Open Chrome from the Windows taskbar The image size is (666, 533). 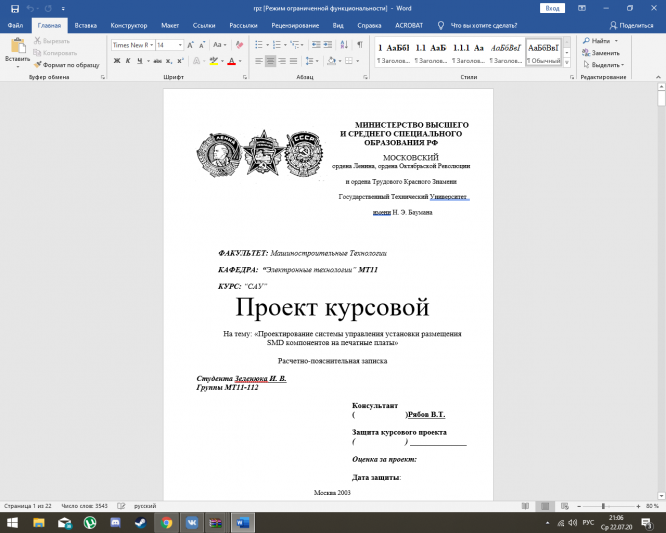pyautogui.click(x=167, y=522)
